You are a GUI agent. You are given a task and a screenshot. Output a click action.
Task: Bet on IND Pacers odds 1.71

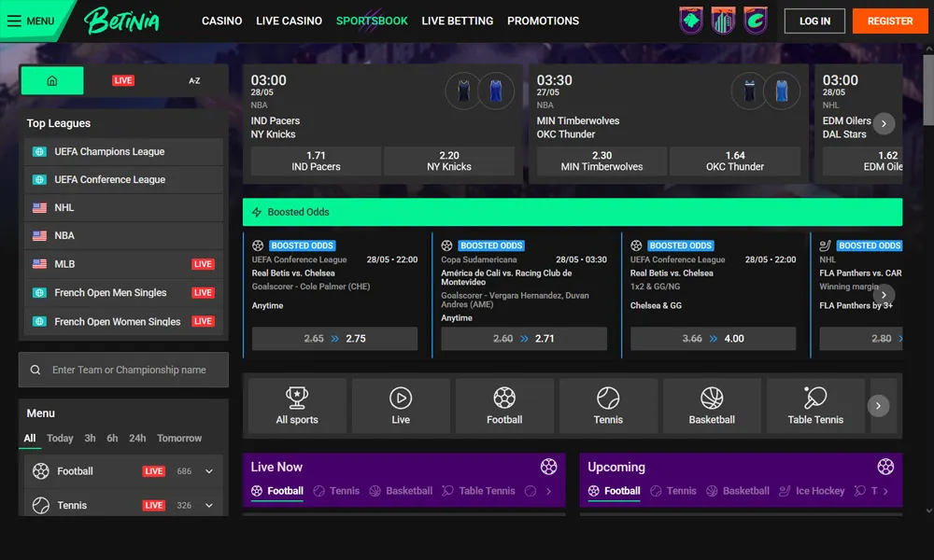pyautogui.click(x=316, y=161)
